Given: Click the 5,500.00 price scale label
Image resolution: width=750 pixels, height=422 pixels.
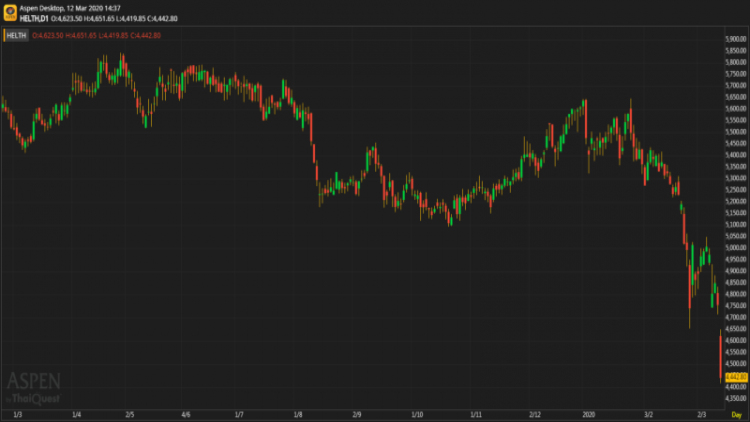Looking at the screenshot, I should click(x=736, y=132).
